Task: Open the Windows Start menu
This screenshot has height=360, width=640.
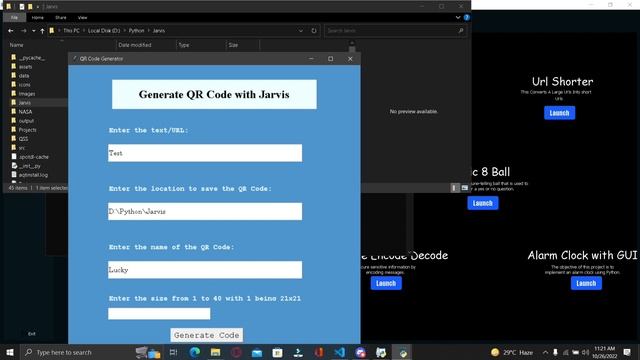Action: click(x=10, y=352)
